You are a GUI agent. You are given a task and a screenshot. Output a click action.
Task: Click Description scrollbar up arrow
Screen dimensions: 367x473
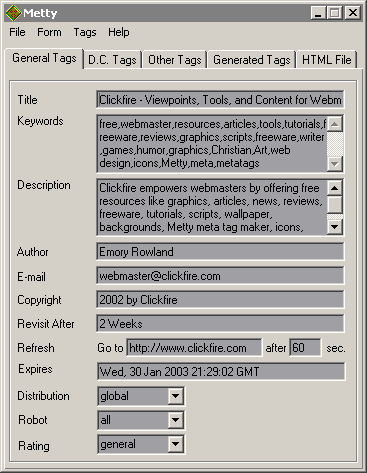(x=335, y=188)
